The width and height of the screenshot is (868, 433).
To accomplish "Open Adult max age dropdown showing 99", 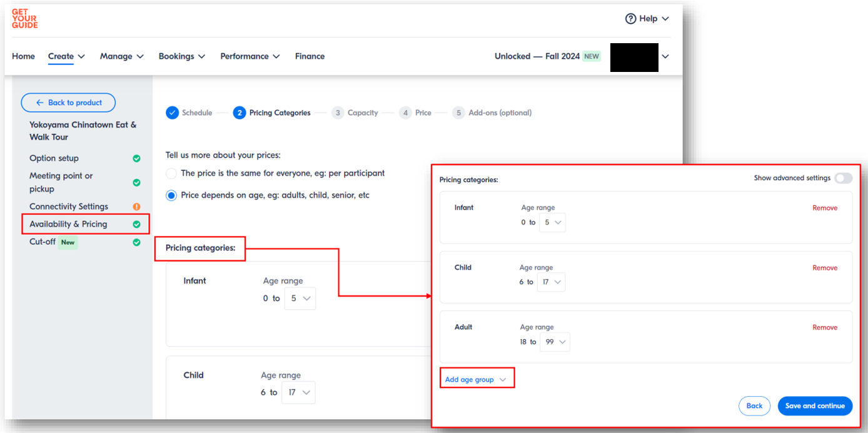I will pyautogui.click(x=555, y=342).
